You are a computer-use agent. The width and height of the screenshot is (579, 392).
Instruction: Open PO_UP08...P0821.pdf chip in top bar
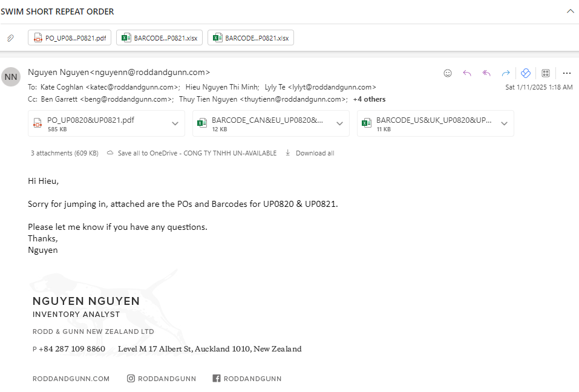(70, 38)
